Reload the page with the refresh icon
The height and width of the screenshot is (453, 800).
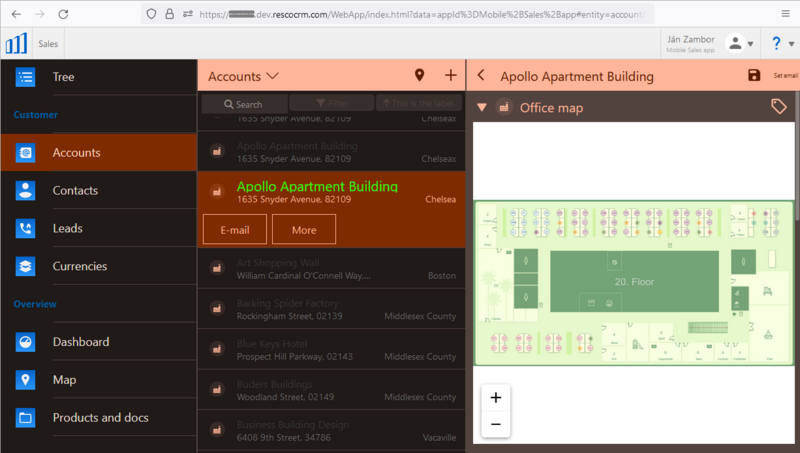63,14
